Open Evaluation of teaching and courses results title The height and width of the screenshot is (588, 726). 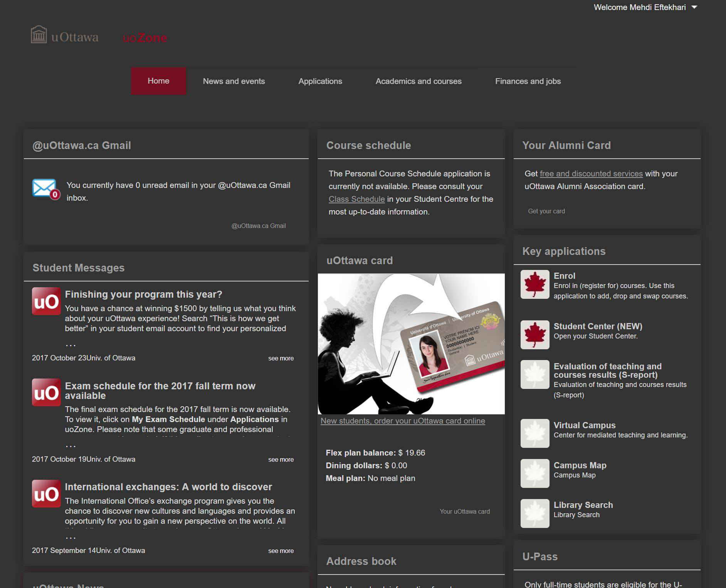[x=608, y=371]
